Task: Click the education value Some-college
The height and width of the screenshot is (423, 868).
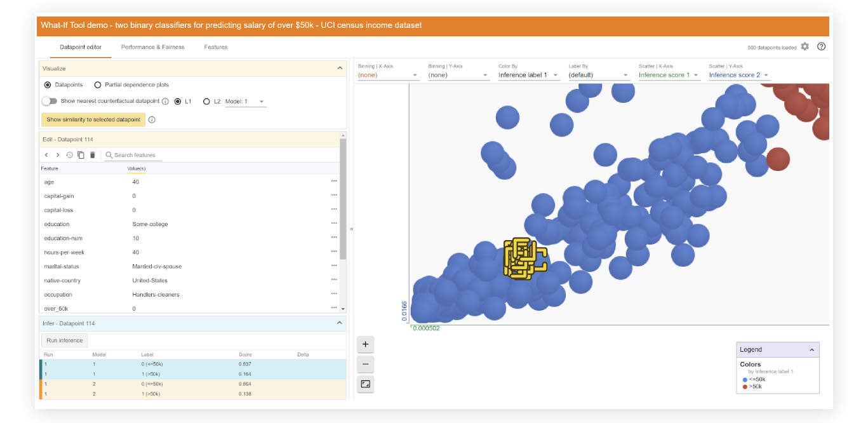Action: [x=150, y=224]
